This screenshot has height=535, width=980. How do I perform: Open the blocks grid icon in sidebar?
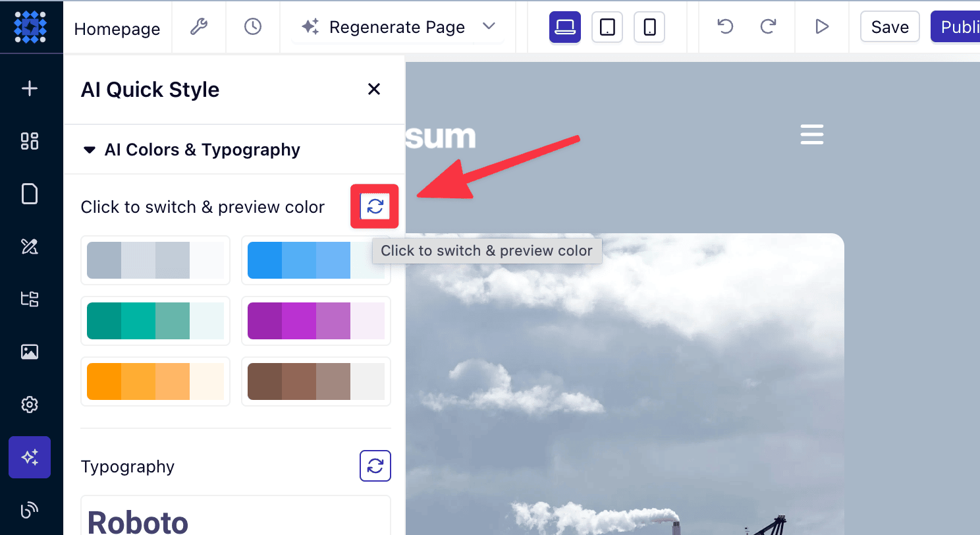pyautogui.click(x=30, y=141)
